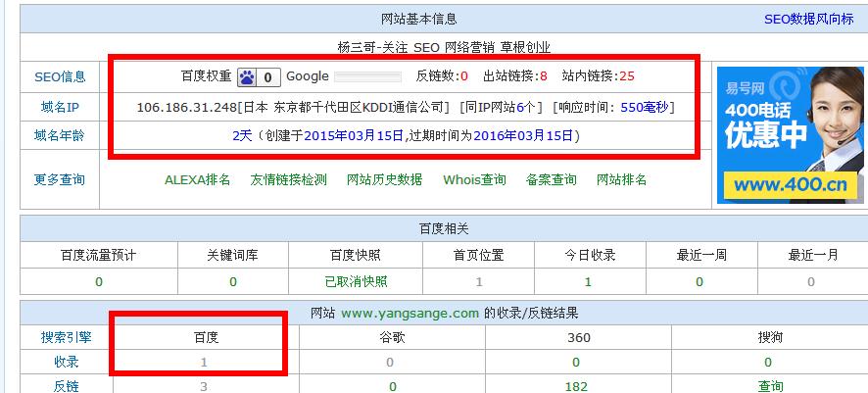
Task: Click creation date 2015年03月15日
Action: click(x=354, y=135)
